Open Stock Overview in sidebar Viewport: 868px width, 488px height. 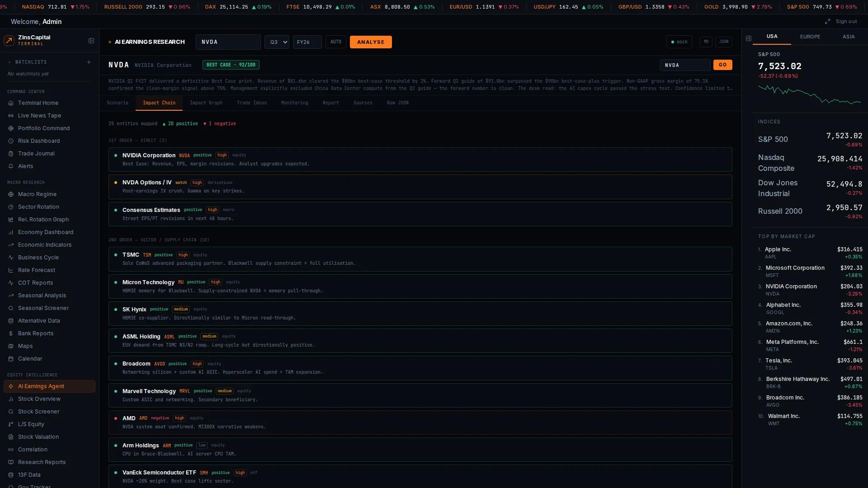tap(49, 399)
